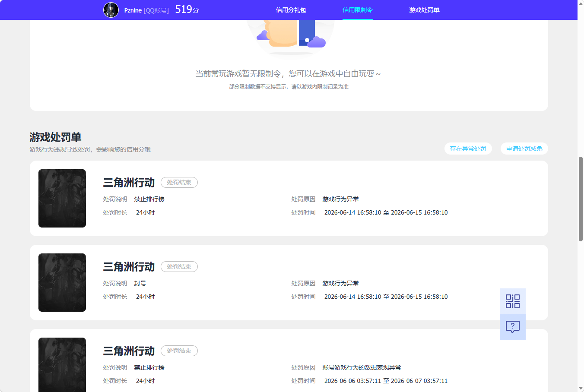Click the 游戏处罚单 section heading

(55, 137)
